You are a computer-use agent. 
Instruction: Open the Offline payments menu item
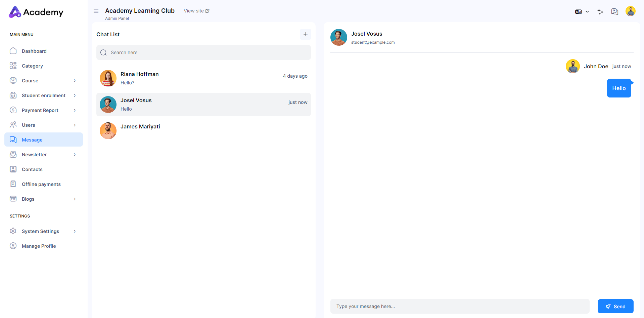(41, 184)
